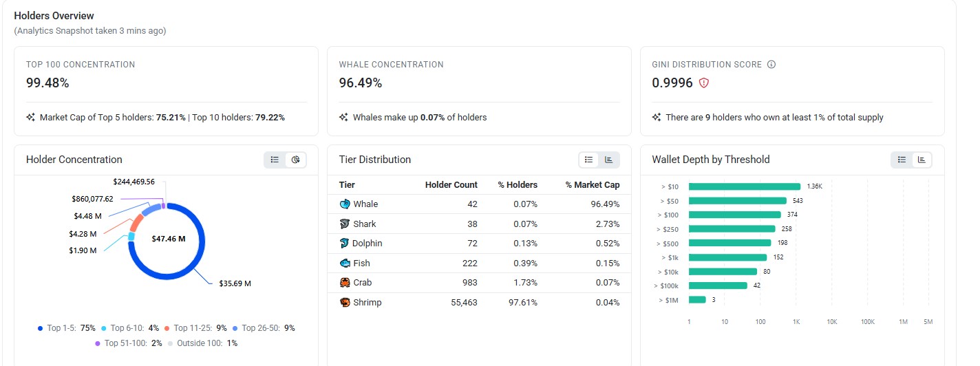The width and height of the screenshot is (980, 366).
Task: Click the > $100k bar showing 42
Action: (x=718, y=286)
